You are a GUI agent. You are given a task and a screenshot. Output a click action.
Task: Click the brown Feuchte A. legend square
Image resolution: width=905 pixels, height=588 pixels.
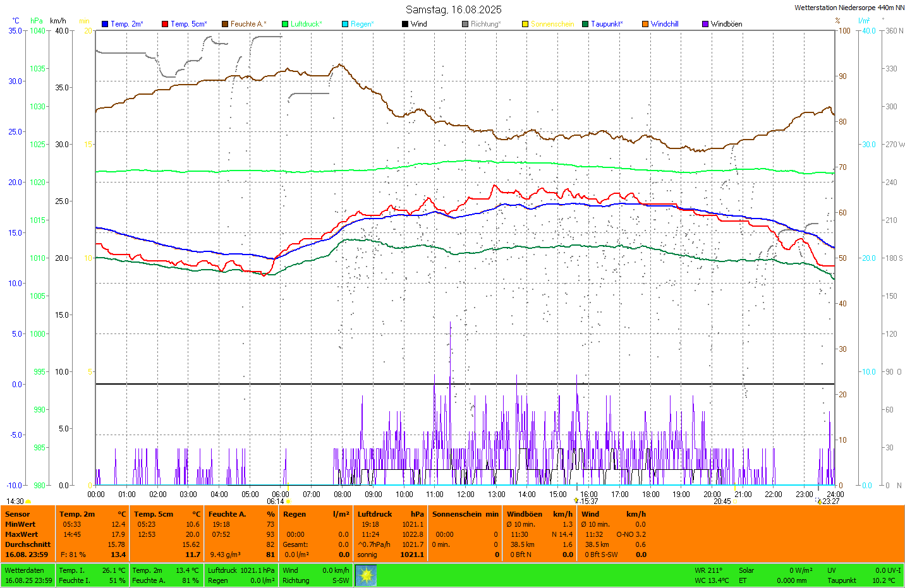225,24
